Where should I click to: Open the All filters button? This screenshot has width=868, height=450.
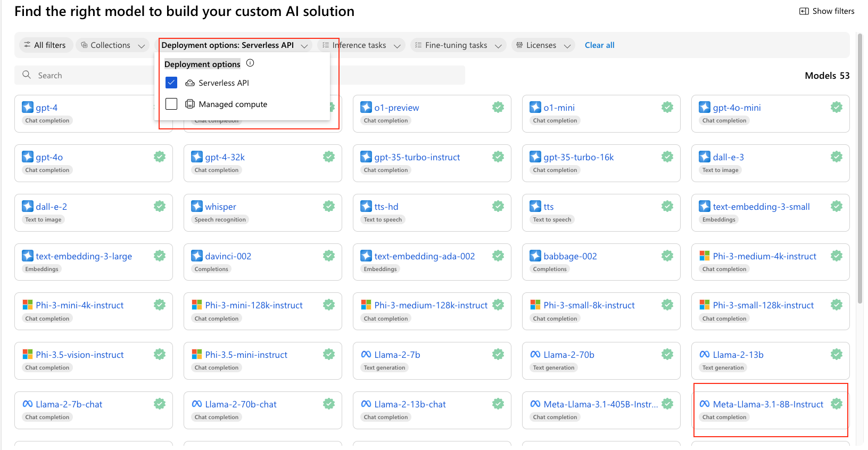45,45
